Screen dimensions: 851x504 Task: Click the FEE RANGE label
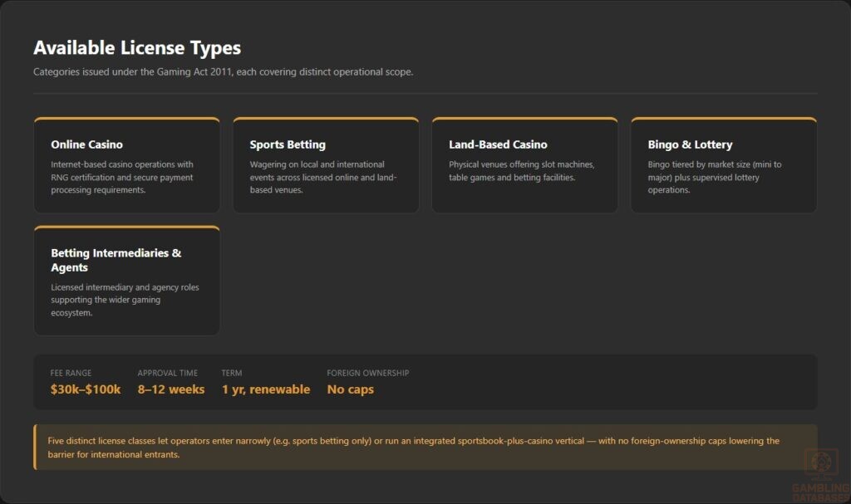pyautogui.click(x=71, y=374)
